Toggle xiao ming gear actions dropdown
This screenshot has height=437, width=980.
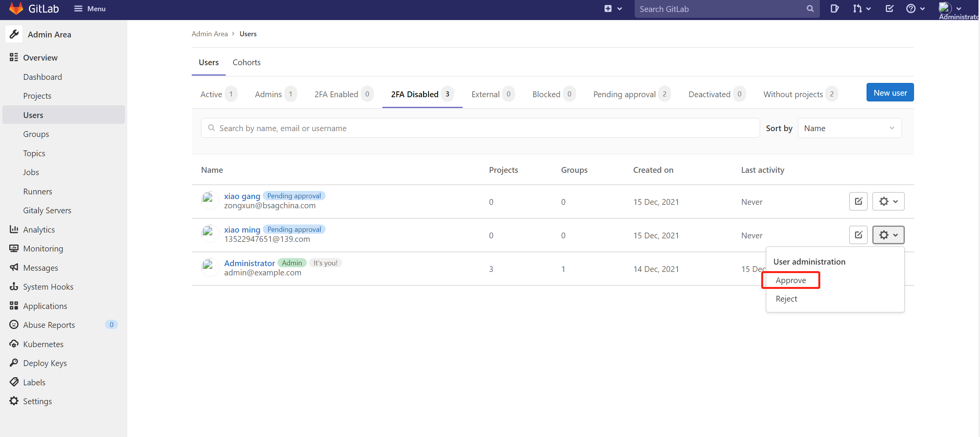[888, 235]
